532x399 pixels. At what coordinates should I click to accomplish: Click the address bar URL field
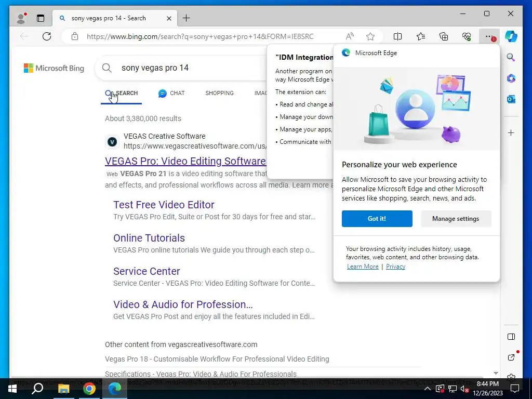pos(200,36)
